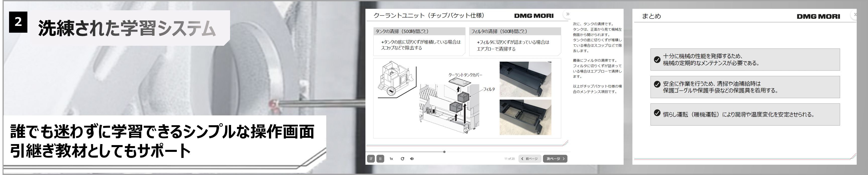Change the 1x playback speed
Image resolution: width=868 pixels, height=175 pixels.
pyautogui.click(x=391, y=158)
